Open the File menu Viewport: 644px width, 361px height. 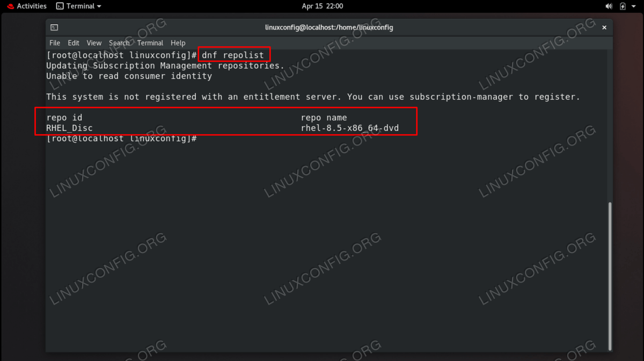point(55,43)
